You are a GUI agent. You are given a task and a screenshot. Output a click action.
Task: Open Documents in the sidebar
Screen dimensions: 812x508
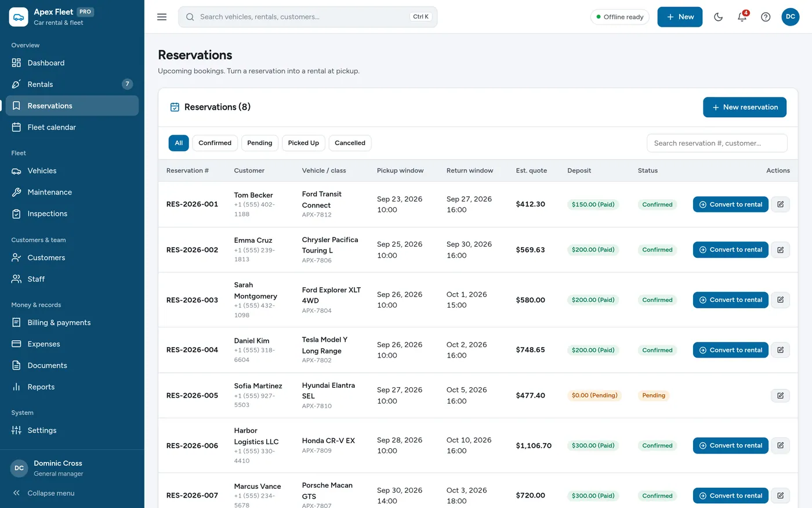click(72, 366)
